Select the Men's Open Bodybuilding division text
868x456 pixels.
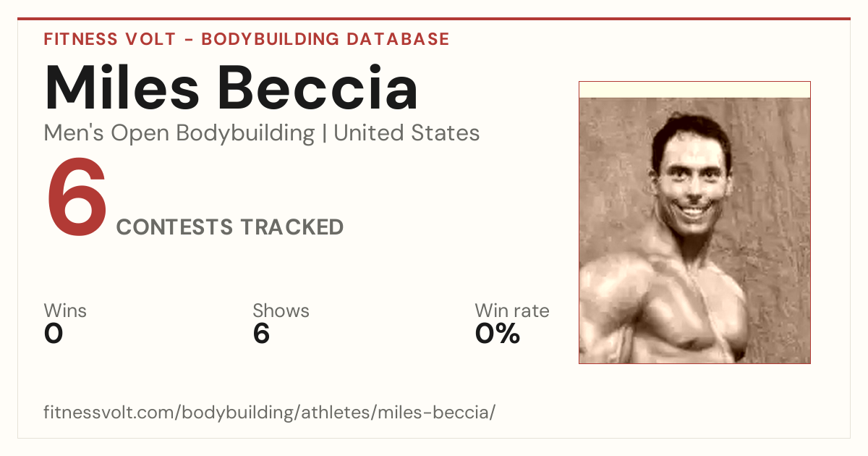tap(179, 134)
